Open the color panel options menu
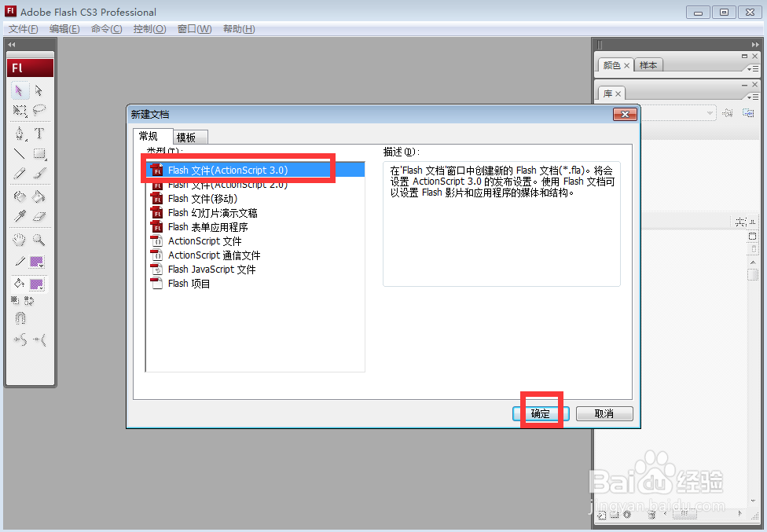Screen dimensions: 767x532 754,69
